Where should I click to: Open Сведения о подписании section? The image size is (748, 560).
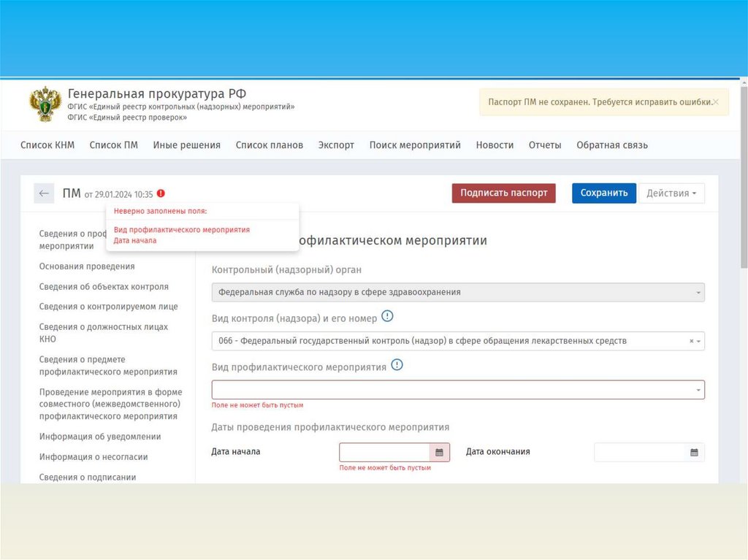[x=88, y=477]
